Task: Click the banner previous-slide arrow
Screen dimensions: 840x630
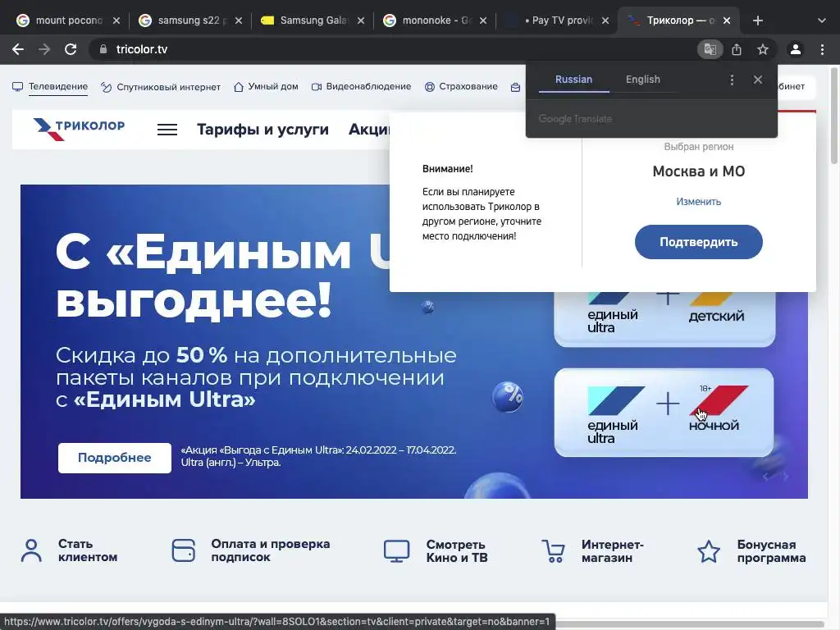Action: point(765,476)
